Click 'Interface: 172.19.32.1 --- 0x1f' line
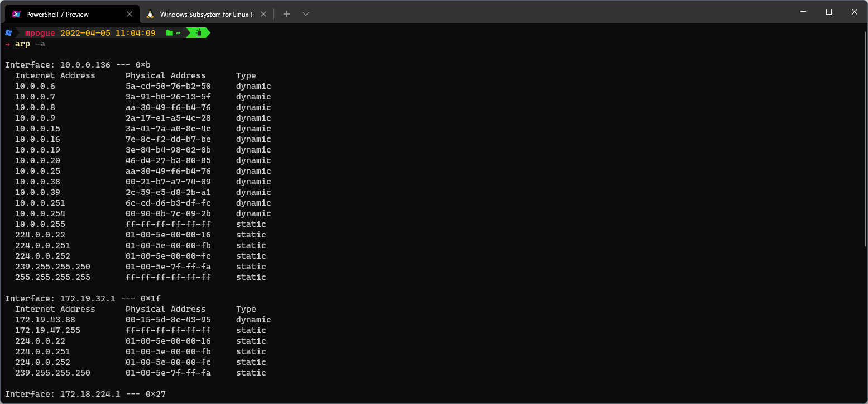 click(83, 298)
